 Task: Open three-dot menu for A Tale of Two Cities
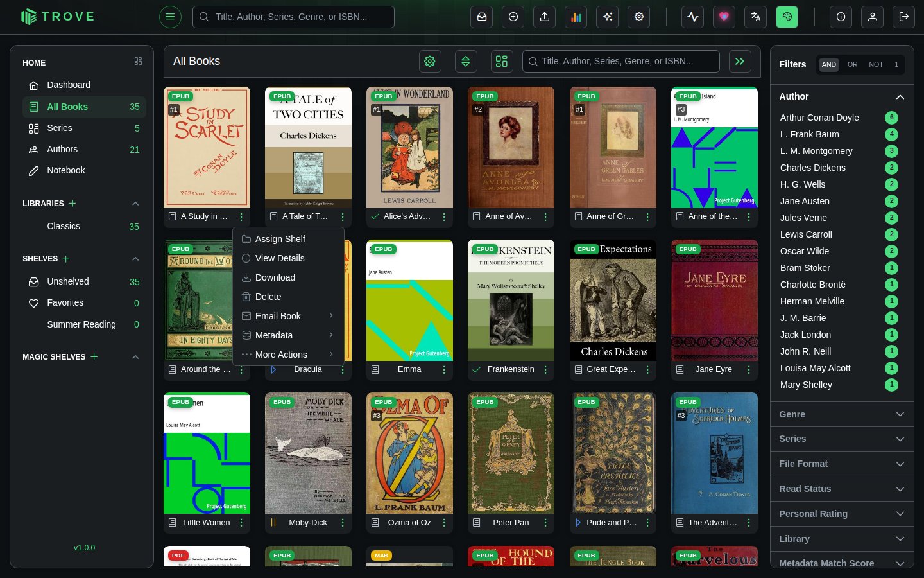pyautogui.click(x=343, y=217)
